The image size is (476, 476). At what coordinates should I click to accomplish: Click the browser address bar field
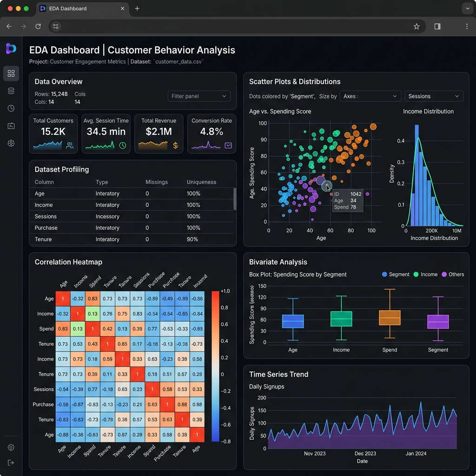click(237, 26)
